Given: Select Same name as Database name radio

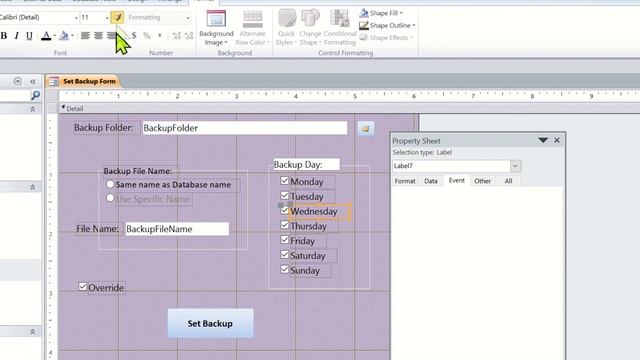Looking at the screenshot, I should coord(110,184).
